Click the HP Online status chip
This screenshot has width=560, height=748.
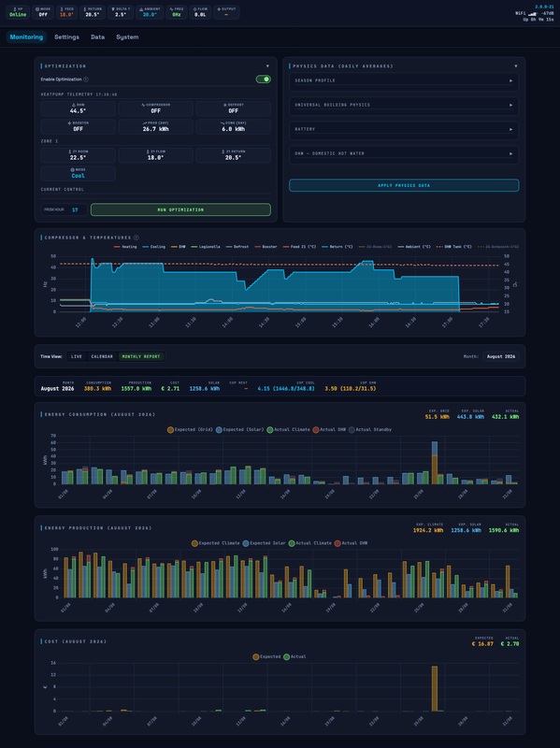coord(18,12)
